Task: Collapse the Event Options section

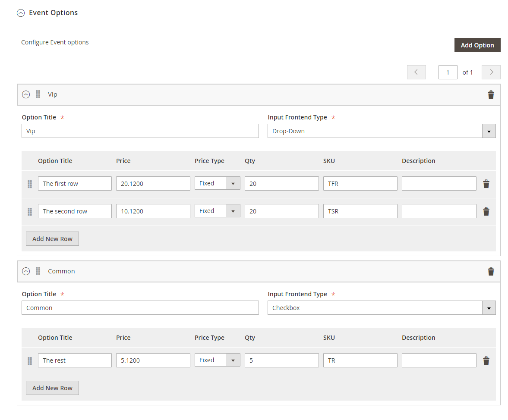Action: (21, 13)
